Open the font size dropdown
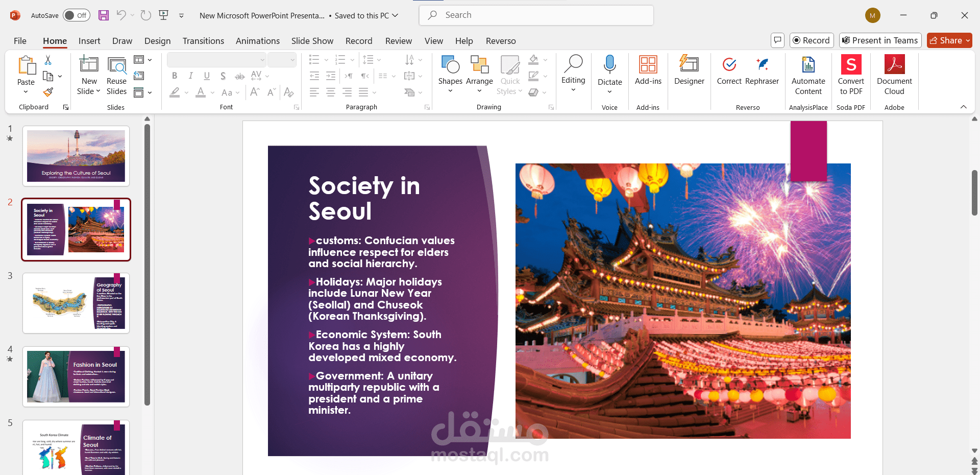 pos(292,60)
